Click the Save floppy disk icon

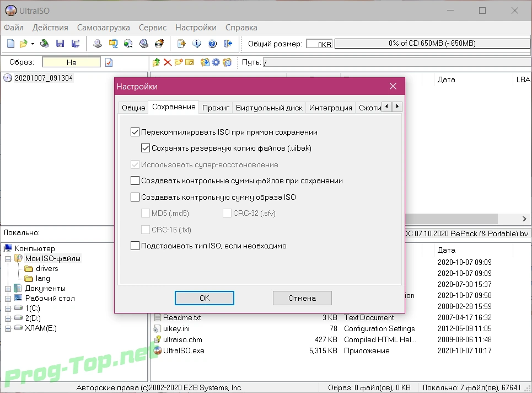(60, 44)
